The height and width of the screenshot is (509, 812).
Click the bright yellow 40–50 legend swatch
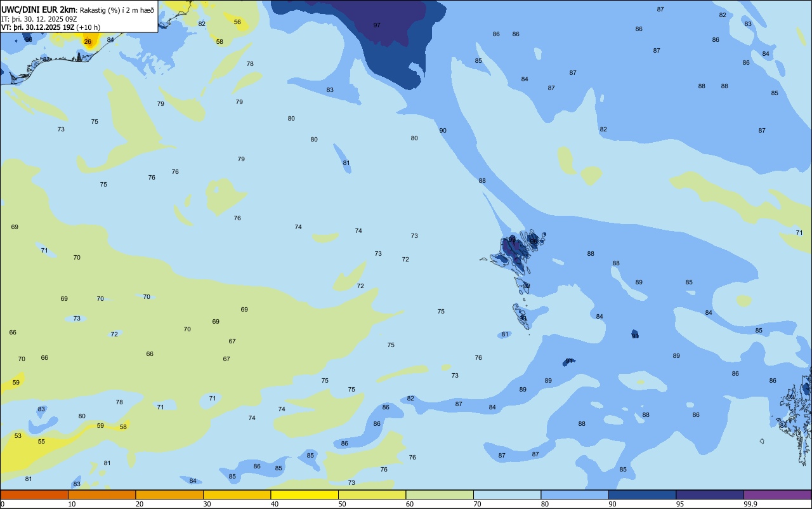click(x=304, y=494)
